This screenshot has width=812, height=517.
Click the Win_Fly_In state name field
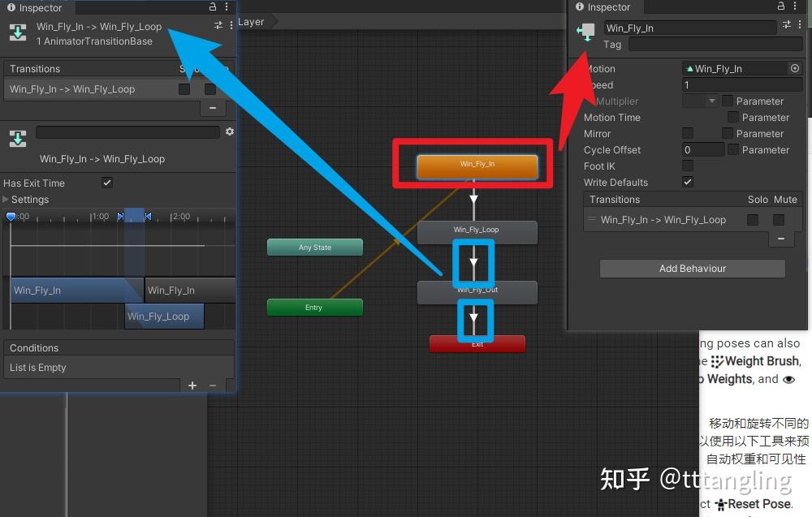(690, 28)
